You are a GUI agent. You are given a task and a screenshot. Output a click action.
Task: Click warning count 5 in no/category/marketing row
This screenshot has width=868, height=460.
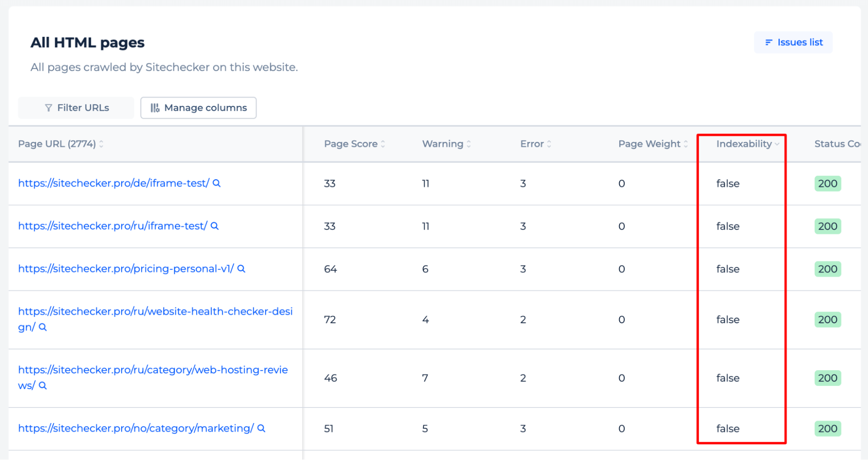[425, 429]
